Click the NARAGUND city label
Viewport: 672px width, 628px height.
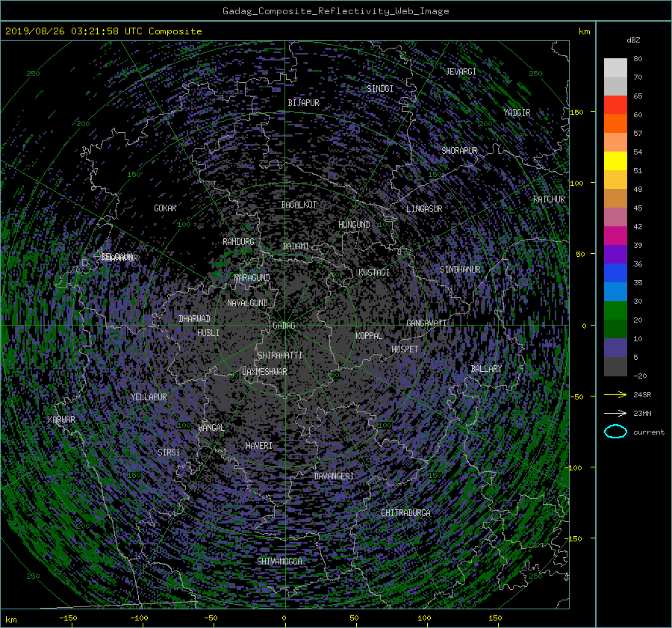point(252,277)
